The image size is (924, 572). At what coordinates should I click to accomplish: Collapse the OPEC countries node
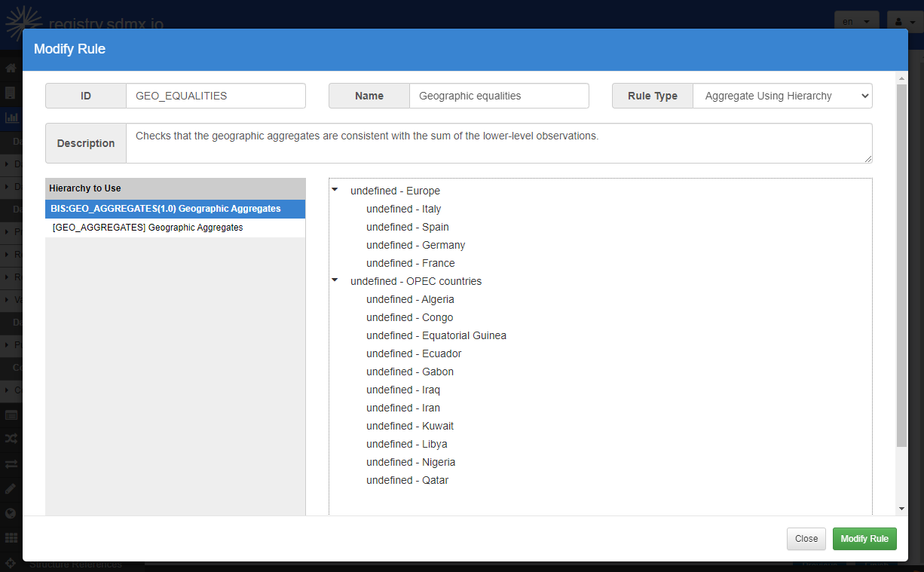point(335,280)
